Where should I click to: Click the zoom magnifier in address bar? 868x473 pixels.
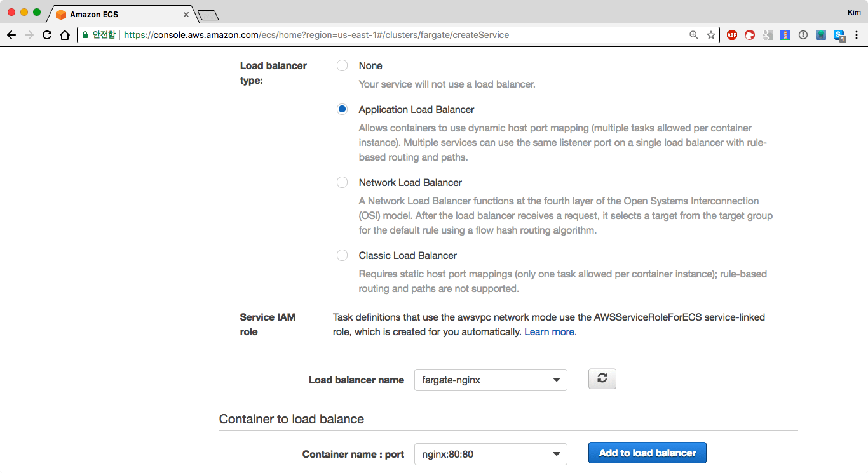pyautogui.click(x=694, y=35)
